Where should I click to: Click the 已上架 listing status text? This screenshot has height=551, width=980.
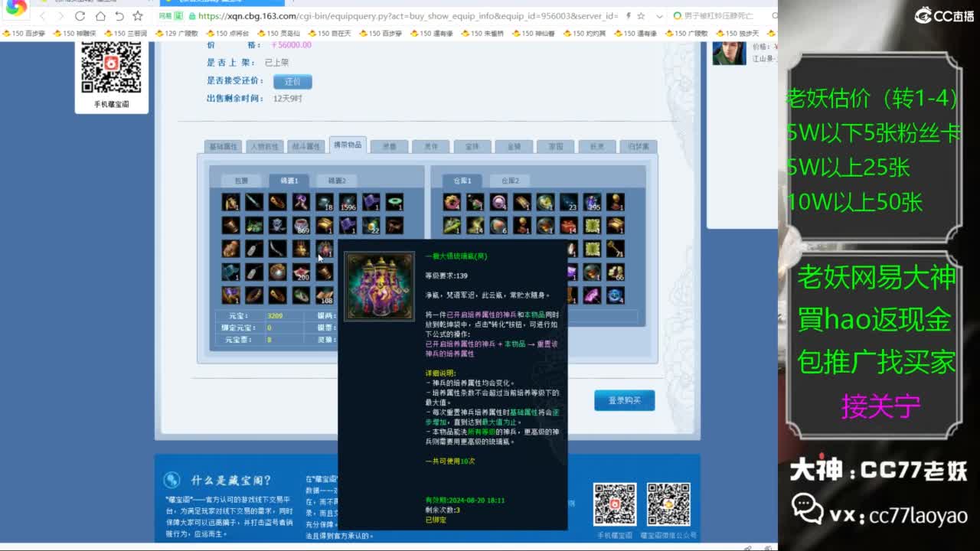tap(276, 63)
